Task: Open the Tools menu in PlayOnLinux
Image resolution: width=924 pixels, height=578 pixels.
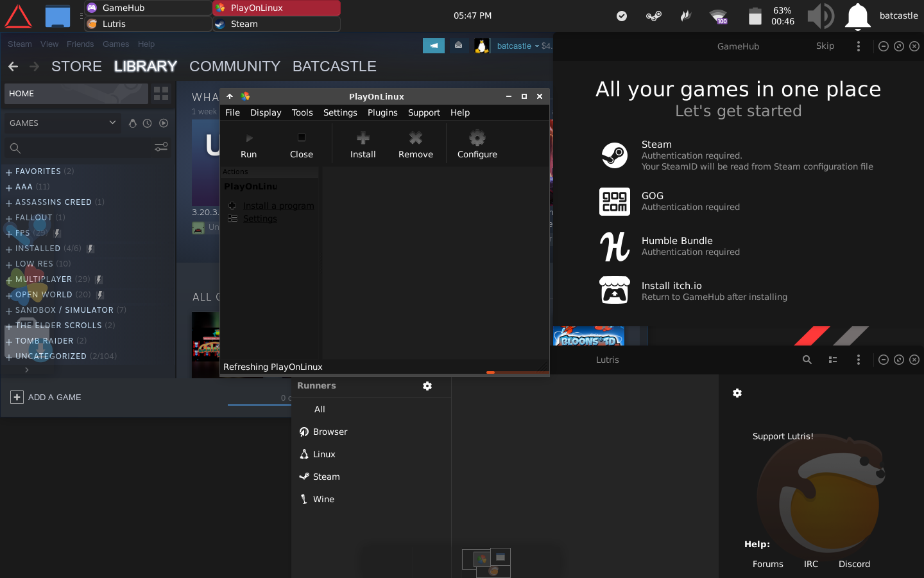Action: (x=302, y=112)
